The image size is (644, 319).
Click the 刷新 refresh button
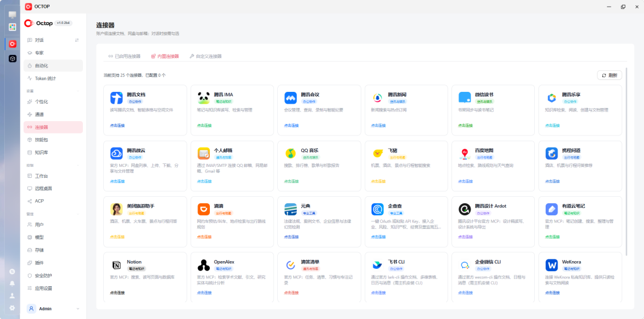click(609, 76)
